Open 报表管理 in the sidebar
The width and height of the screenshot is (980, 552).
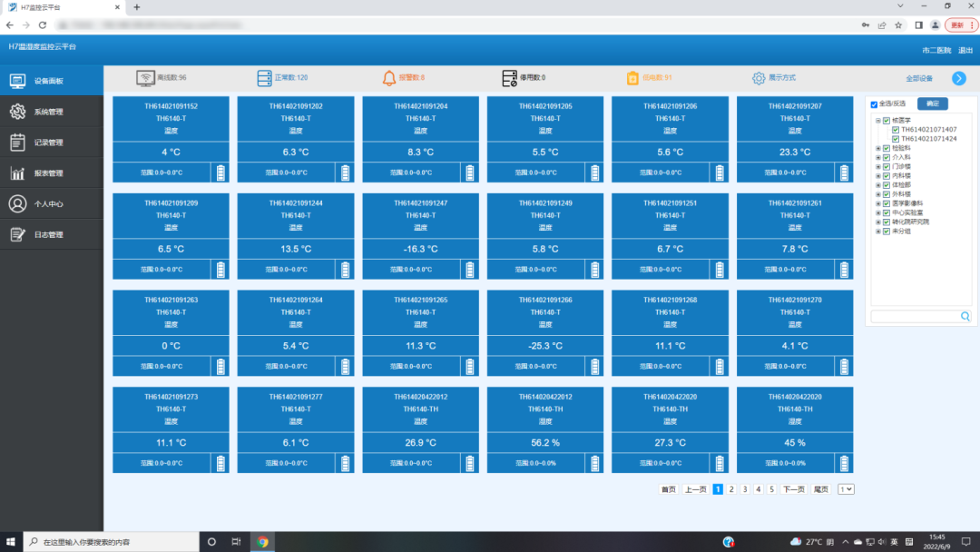pos(49,173)
